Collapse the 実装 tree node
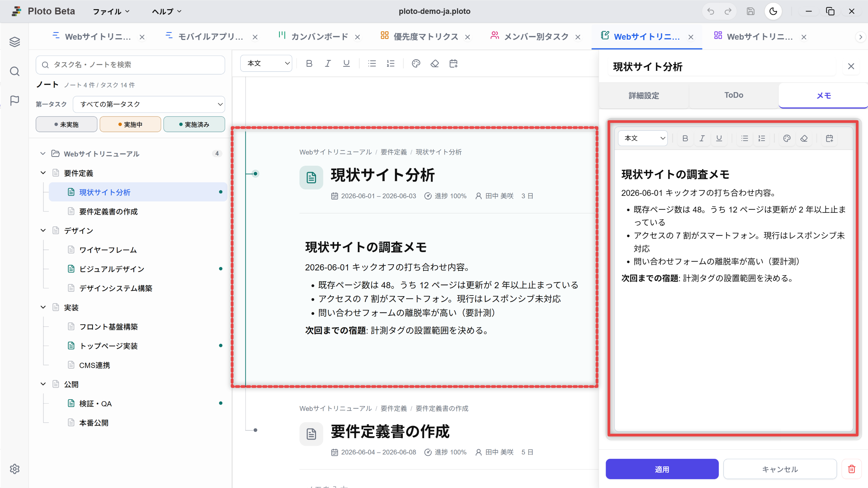This screenshot has height=488, width=868. 43,307
